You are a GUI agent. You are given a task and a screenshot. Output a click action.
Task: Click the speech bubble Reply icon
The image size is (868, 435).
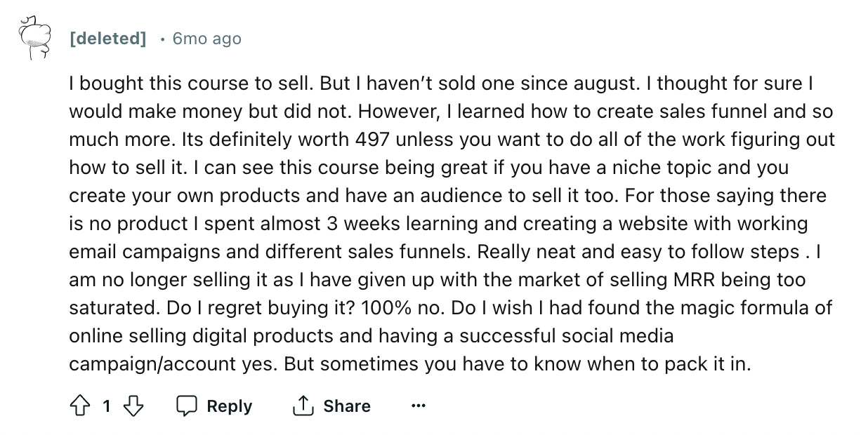click(186, 406)
